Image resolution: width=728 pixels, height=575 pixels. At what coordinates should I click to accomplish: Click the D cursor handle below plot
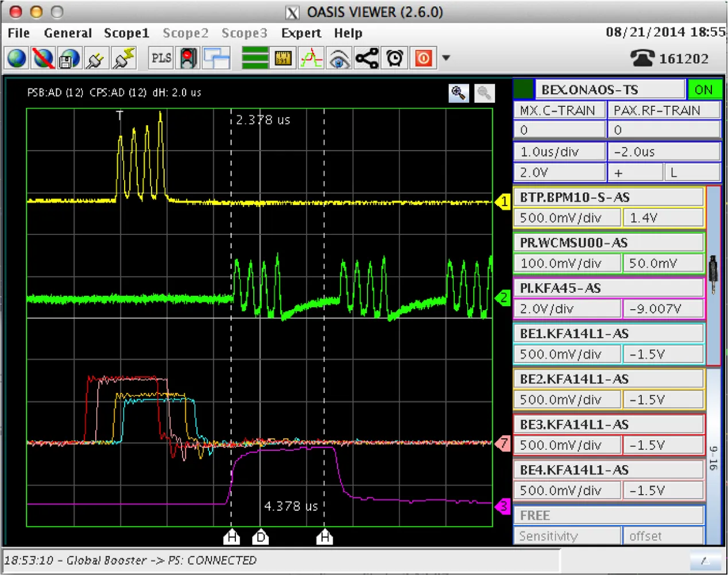tap(261, 537)
